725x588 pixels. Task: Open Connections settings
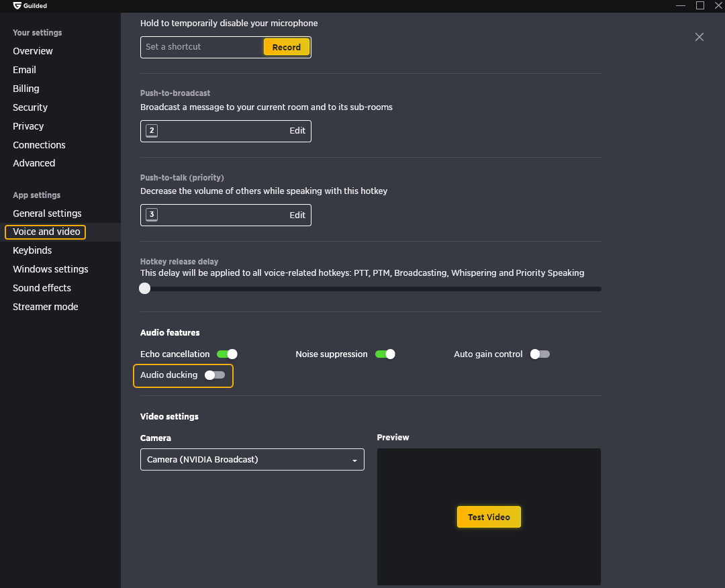(x=40, y=145)
